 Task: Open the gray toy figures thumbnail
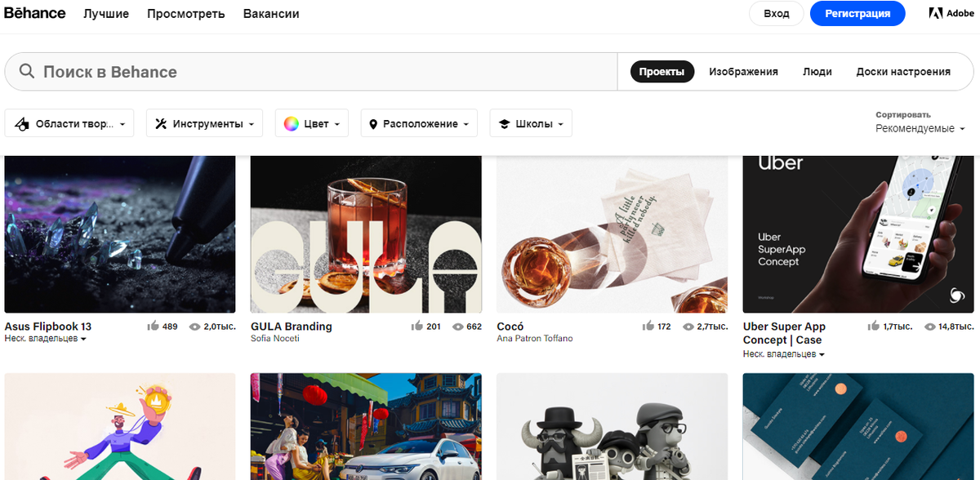612,427
